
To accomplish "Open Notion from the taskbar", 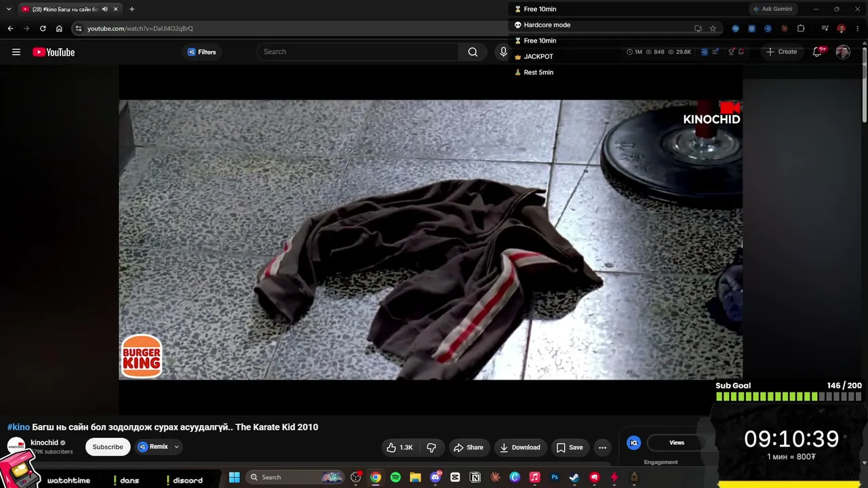I will point(475,477).
